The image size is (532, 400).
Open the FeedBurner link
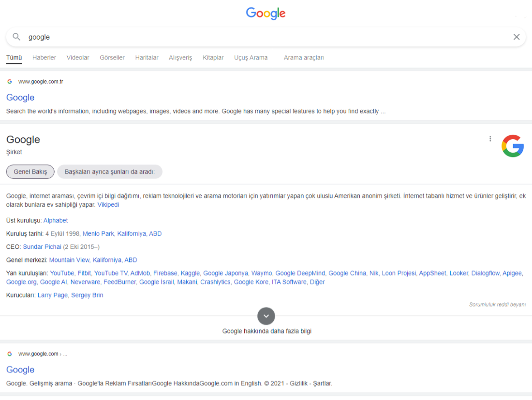coord(120,282)
